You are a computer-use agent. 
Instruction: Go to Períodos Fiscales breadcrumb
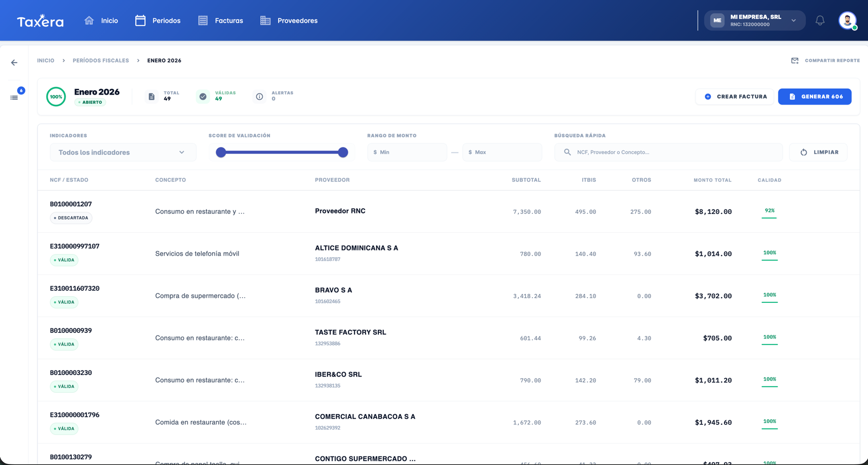click(x=101, y=60)
